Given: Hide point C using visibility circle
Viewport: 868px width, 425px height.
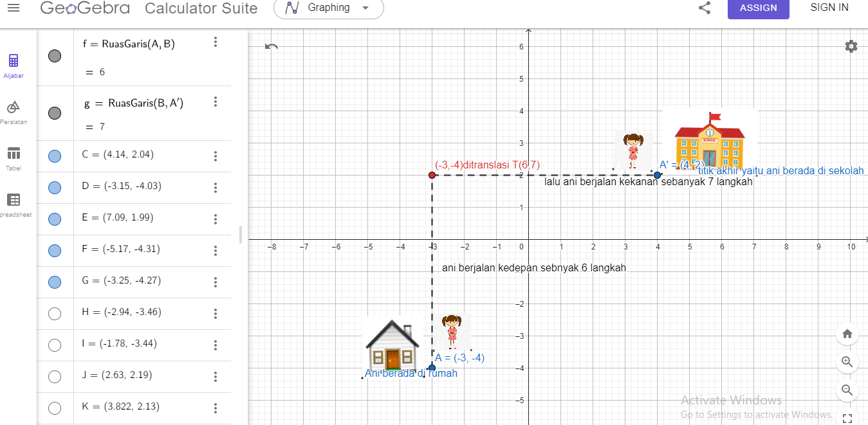Looking at the screenshot, I should click(x=55, y=156).
